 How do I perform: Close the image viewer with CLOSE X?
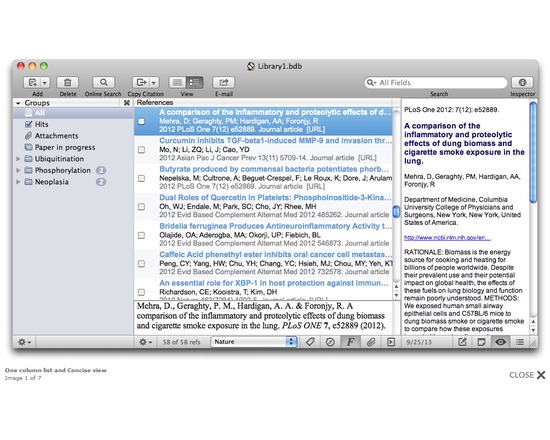point(527,375)
